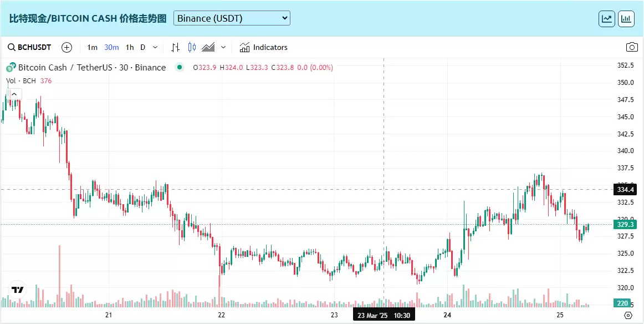Expand the interval dropdown arrow next to D
644x324 pixels.
[155, 47]
